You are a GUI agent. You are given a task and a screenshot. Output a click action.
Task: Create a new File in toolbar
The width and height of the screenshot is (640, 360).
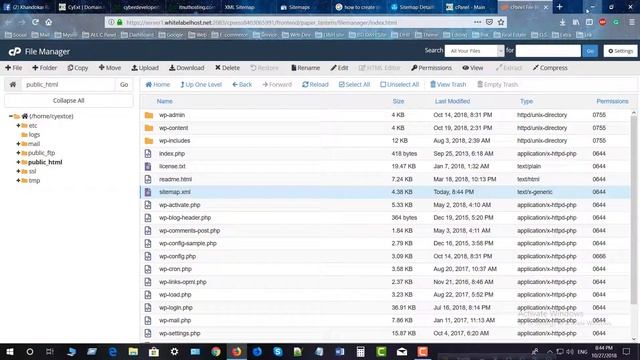tap(14, 68)
